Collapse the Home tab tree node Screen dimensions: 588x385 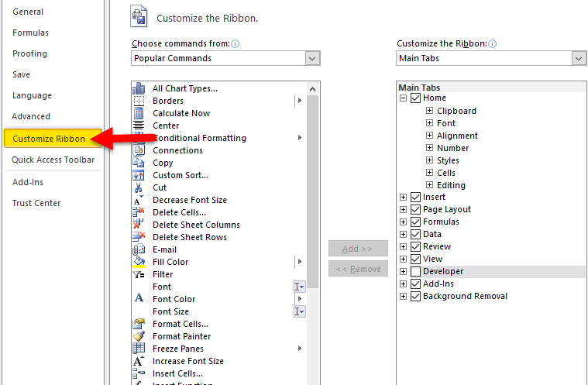[403, 98]
